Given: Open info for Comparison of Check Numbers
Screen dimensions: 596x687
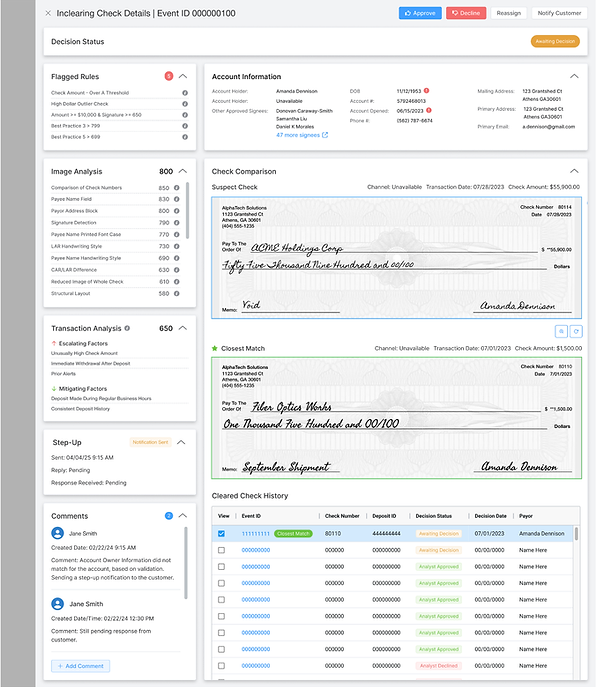Looking at the screenshot, I should tap(177, 188).
